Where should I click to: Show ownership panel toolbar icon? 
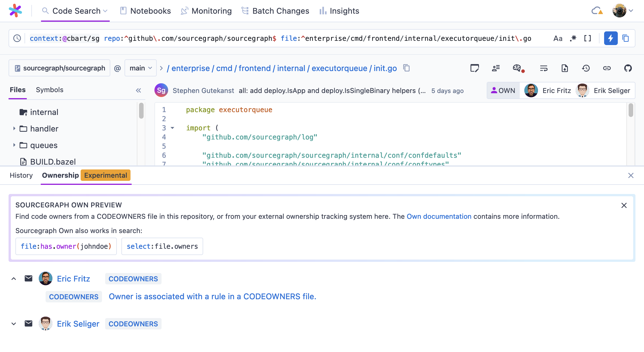(496, 68)
